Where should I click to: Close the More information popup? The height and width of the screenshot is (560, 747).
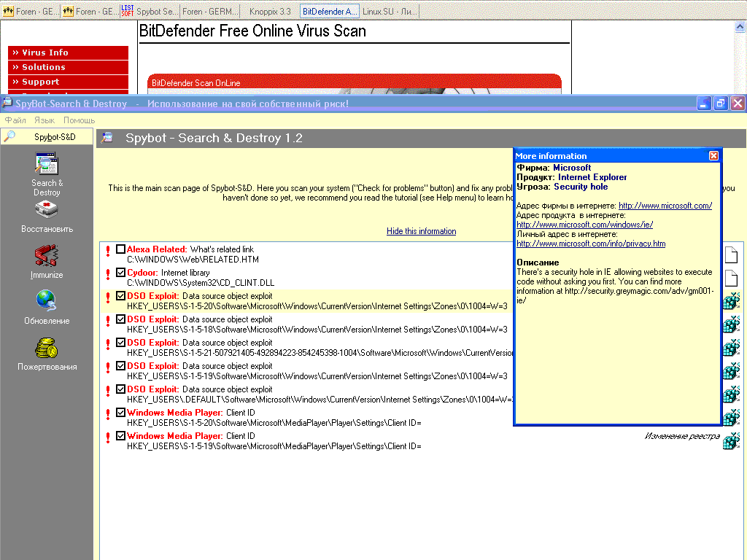713,156
